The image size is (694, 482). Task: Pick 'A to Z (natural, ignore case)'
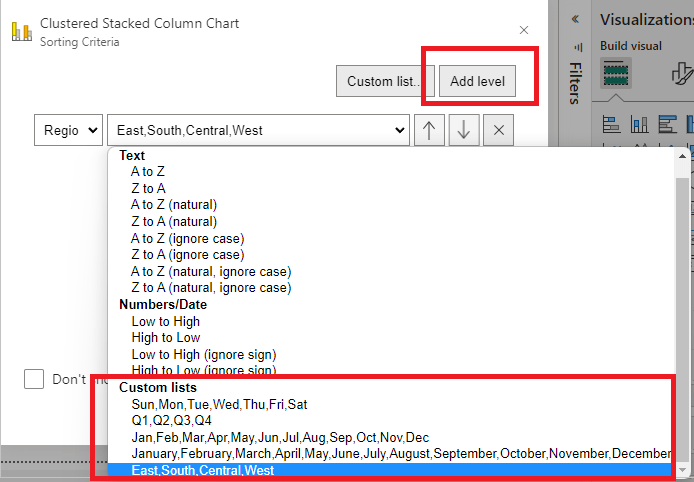tap(211, 272)
